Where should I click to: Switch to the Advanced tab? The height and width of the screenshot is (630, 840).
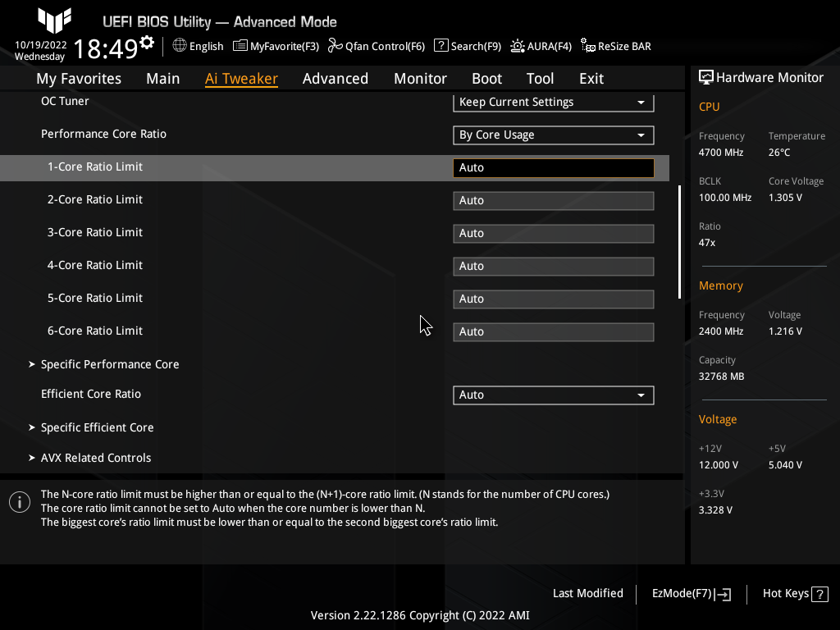point(336,78)
